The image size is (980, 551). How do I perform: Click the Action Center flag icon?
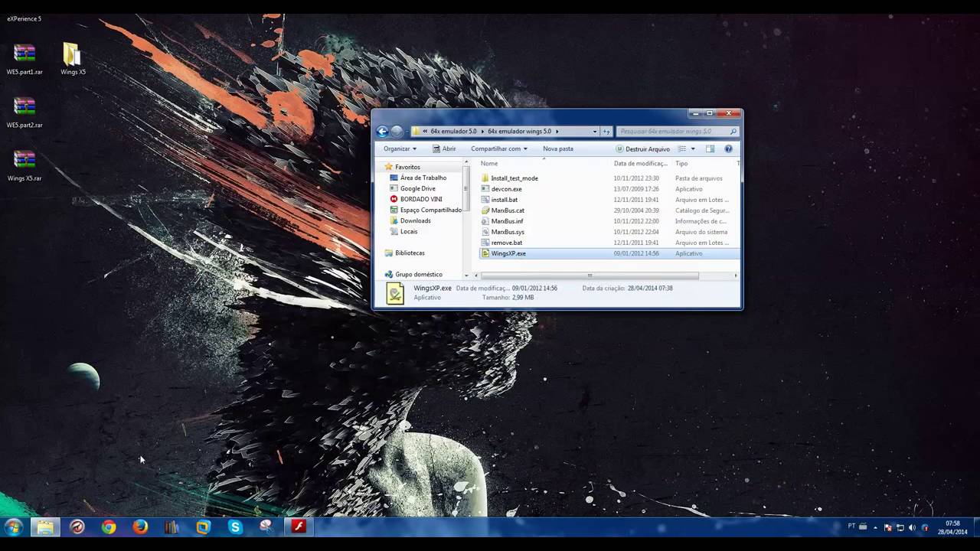tap(888, 527)
